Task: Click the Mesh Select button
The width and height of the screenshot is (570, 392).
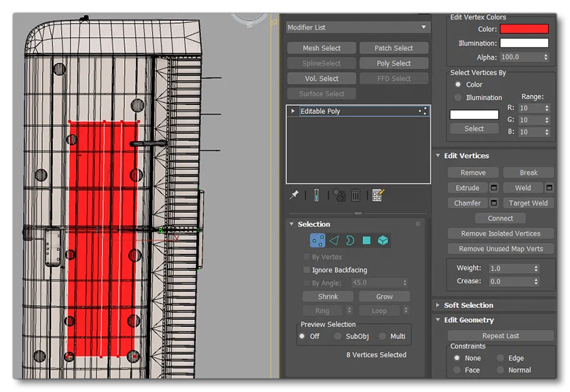Action: tap(322, 48)
